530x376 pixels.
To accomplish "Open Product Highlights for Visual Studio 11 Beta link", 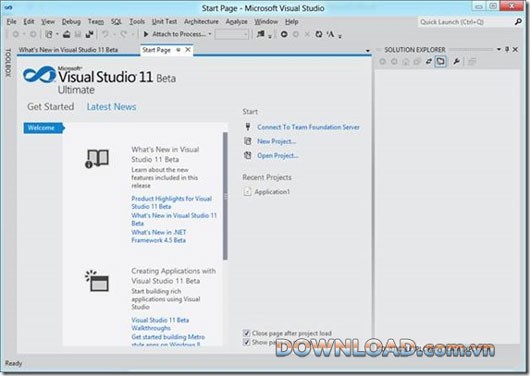I will [x=171, y=203].
